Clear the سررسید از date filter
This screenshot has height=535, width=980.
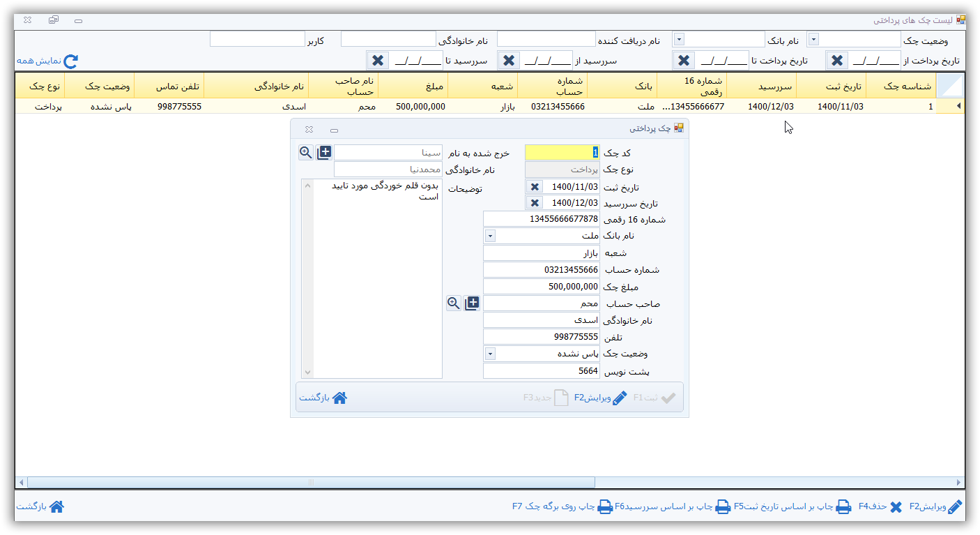coord(509,61)
